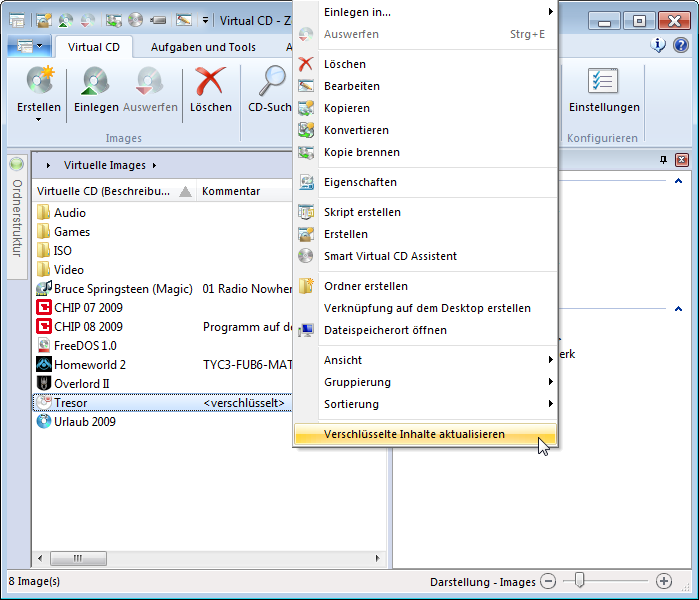Choose Bearbeiten from the context menu
The image size is (699, 600).
[x=425, y=86]
